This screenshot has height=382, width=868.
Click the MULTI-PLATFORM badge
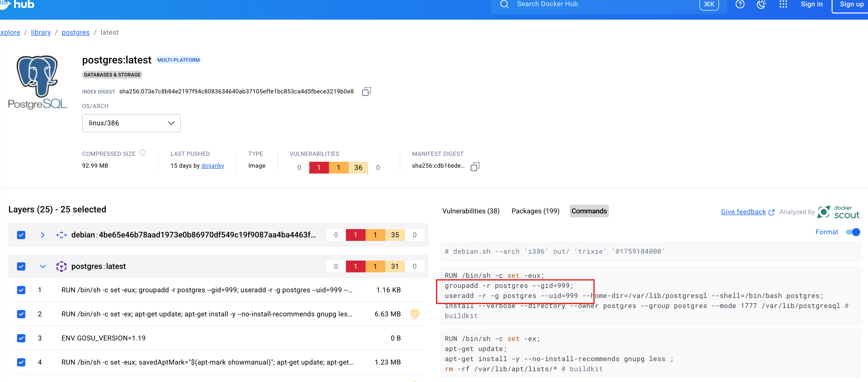tap(179, 60)
